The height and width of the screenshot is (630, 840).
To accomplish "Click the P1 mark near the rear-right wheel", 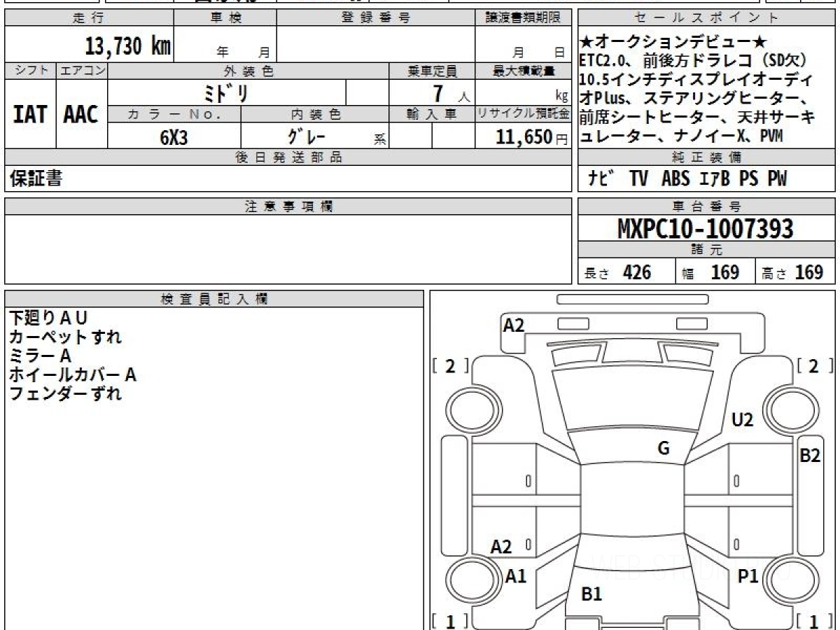I will (748, 576).
